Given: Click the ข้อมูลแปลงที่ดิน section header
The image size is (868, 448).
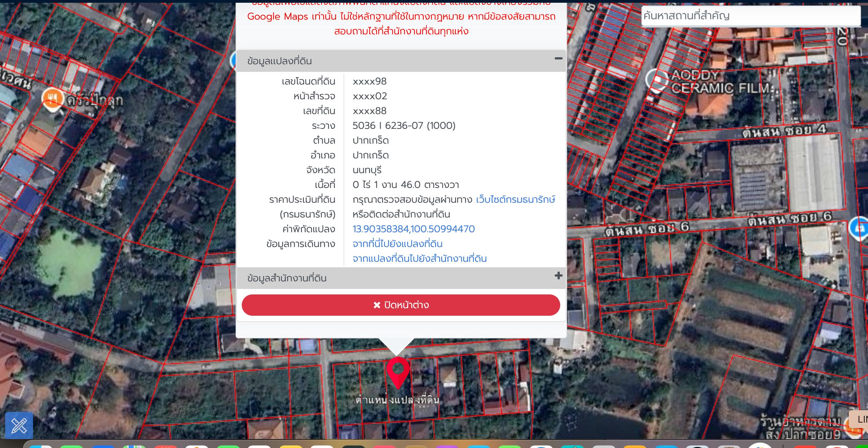Looking at the screenshot, I should 401,61.
